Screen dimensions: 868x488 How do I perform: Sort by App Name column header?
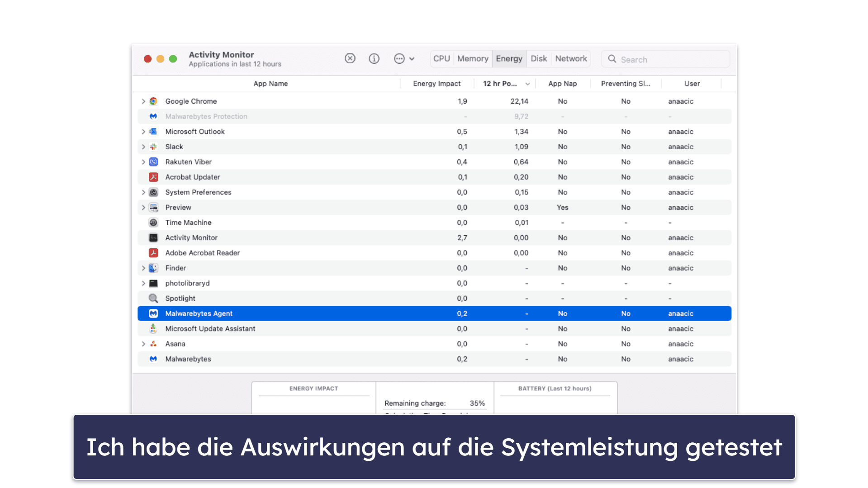click(270, 84)
